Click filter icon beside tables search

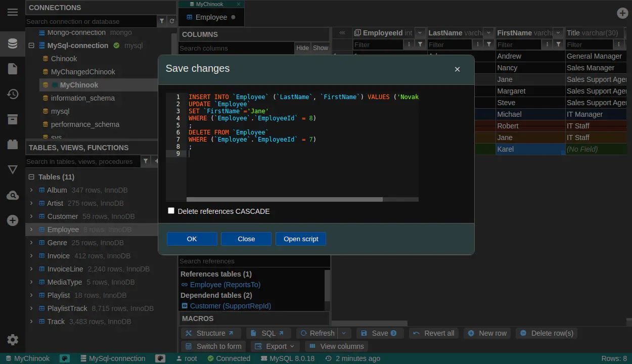click(x=146, y=161)
